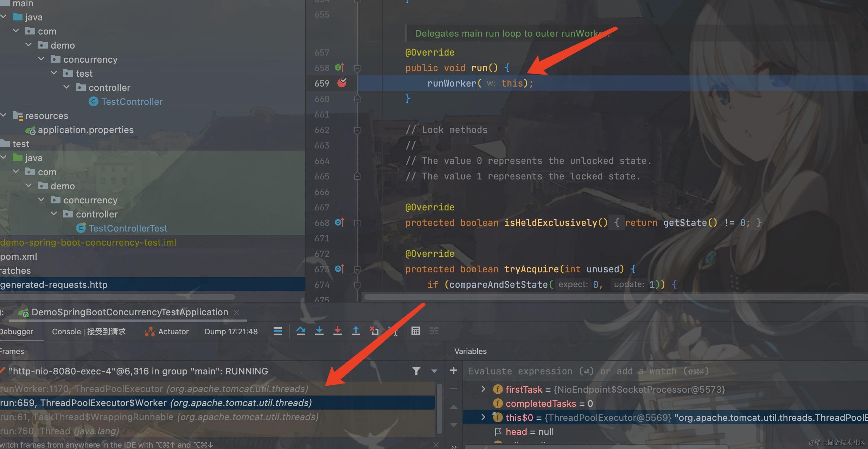The width and height of the screenshot is (868, 449).
Task: Collapse the run method fold marker on line 658
Action: (x=357, y=68)
